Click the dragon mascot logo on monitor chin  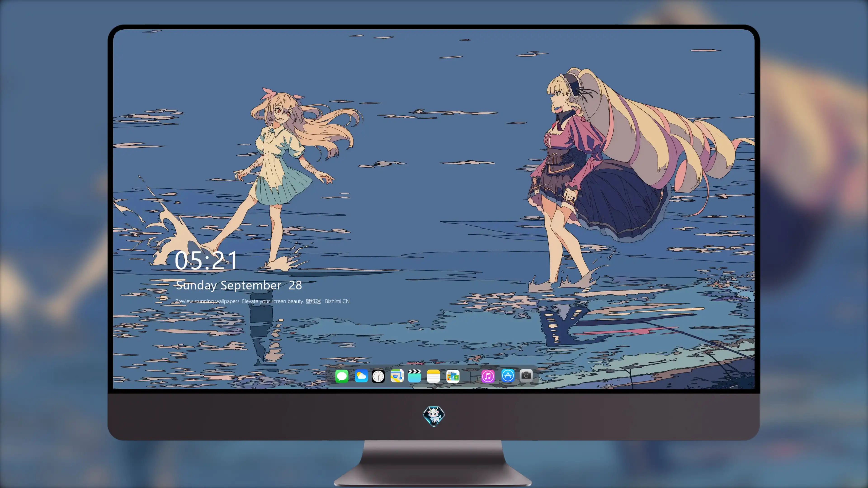tap(434, 416)
